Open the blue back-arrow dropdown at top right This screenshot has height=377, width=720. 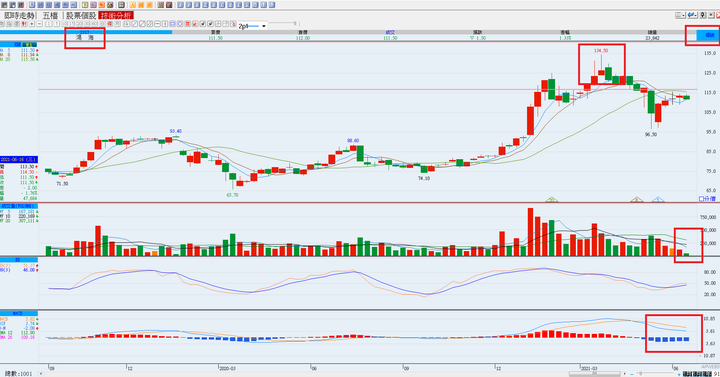point(692,15)
